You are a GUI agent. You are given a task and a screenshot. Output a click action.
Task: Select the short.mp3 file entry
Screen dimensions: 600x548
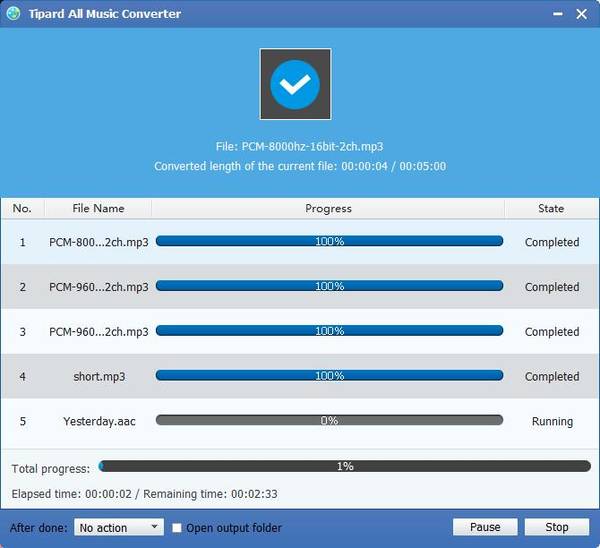pos(99,377)
